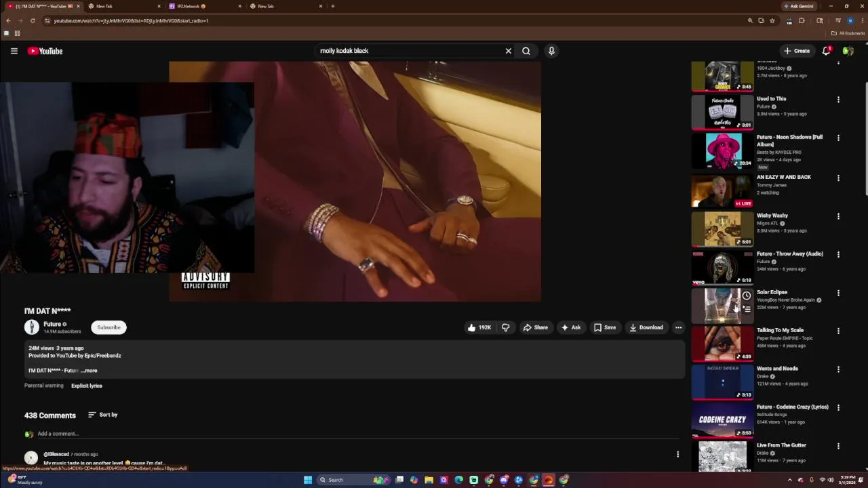Expand the description with ...more
The height and width of the screenshot is (488, 868).
point(89,371)
